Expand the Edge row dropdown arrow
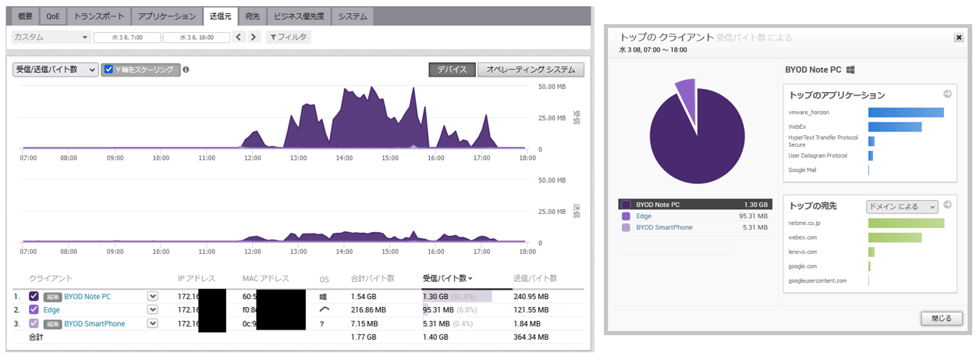This screenshot has width=980, height=357. (153, 309)
